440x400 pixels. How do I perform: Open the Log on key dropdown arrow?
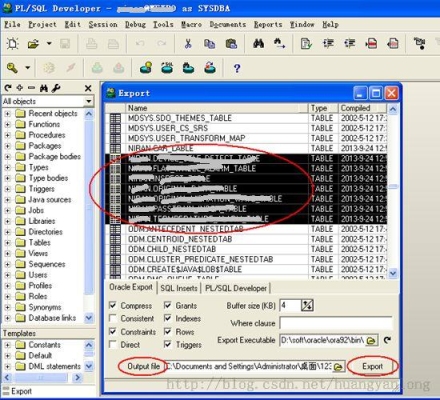28,68
